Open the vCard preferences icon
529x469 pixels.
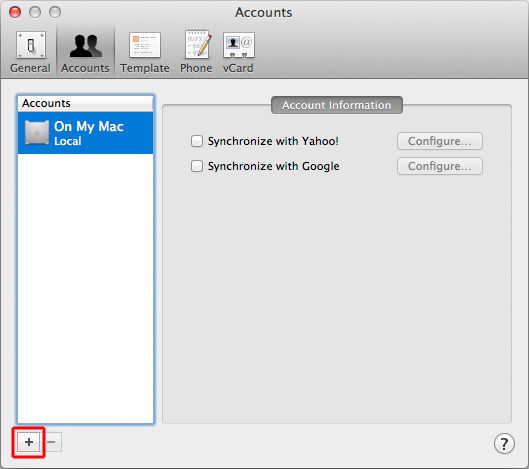coord(239,45)
